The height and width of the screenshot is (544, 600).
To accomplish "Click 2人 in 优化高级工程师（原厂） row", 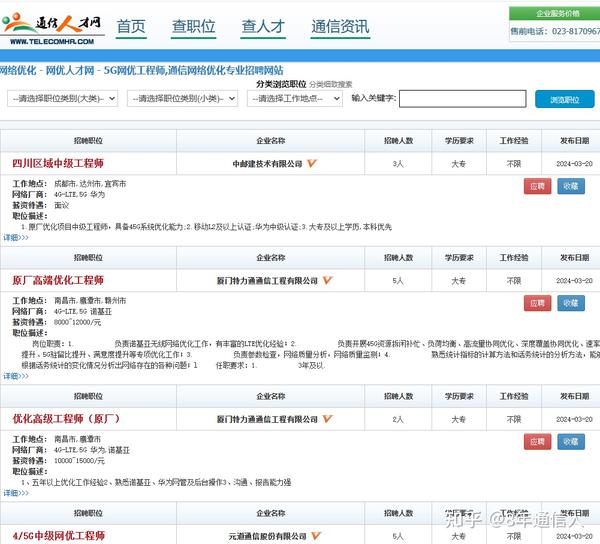I will point(398,419).
